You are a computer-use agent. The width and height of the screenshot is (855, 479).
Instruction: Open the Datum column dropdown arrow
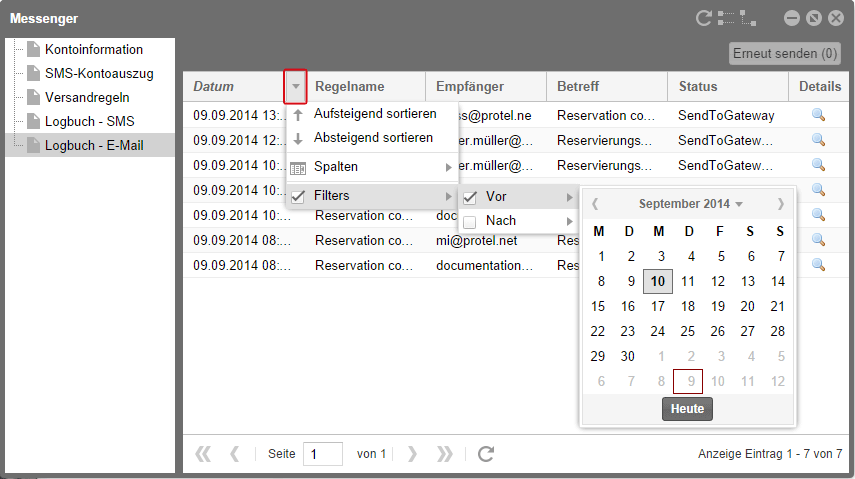click(x=295, y=87)
